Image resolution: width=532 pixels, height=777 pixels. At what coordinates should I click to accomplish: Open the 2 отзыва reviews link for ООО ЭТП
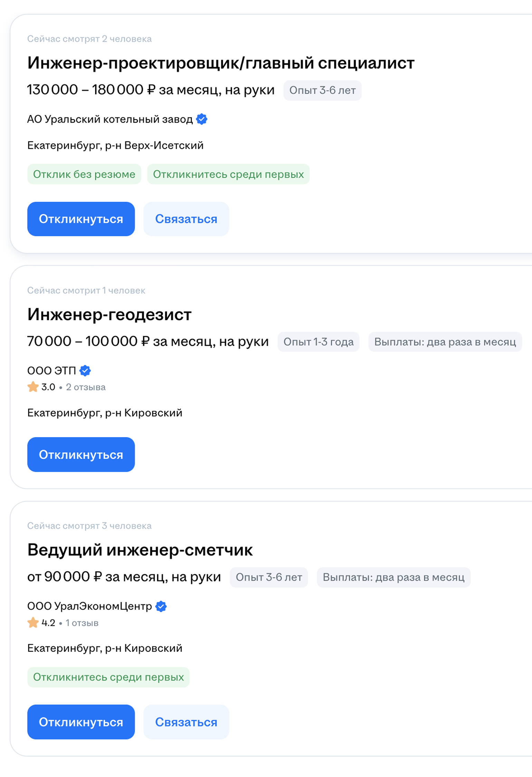click(86, 387)
